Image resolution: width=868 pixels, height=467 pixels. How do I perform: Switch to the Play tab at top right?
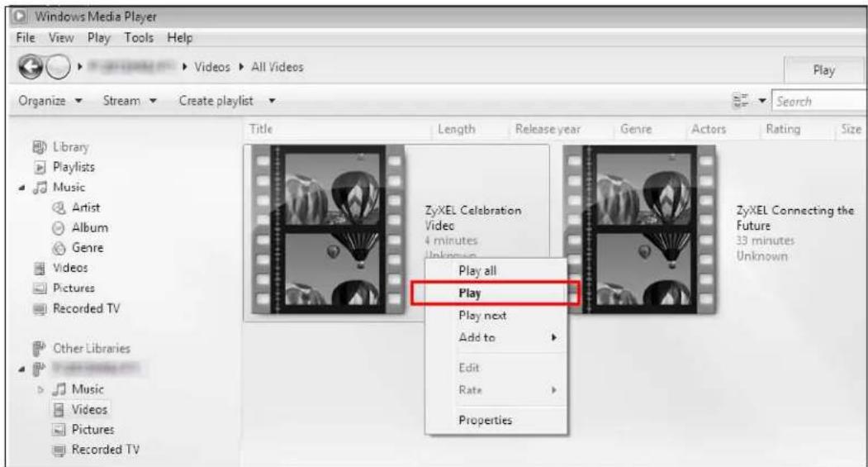(x=823, y=70)
